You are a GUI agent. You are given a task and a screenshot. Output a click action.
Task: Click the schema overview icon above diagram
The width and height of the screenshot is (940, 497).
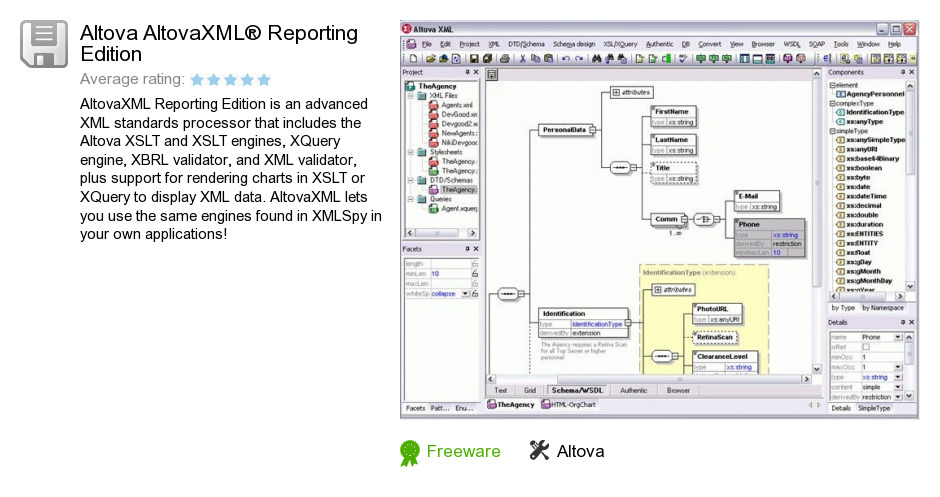(x=492, y=75)
